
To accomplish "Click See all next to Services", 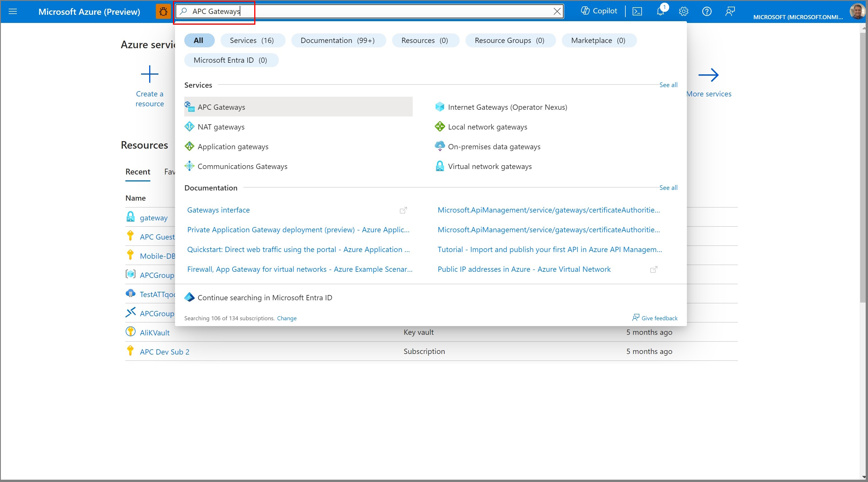I will coord(668,85).
